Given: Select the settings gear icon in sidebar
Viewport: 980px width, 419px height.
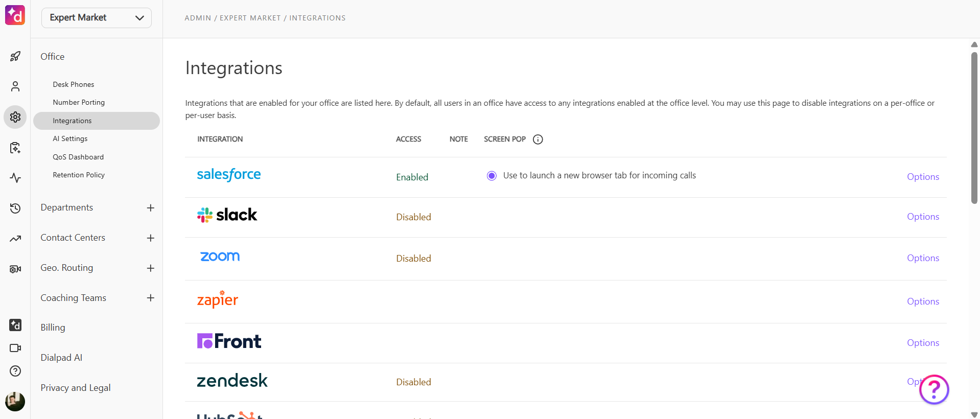Looking at the screenshot, I should click(15, 117).
